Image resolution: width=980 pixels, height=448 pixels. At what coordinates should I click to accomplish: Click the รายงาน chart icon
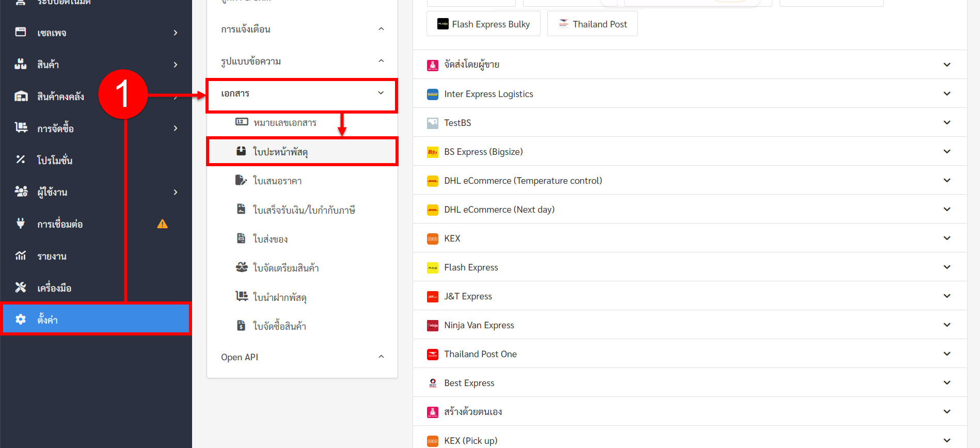click(x=21, y=255)
